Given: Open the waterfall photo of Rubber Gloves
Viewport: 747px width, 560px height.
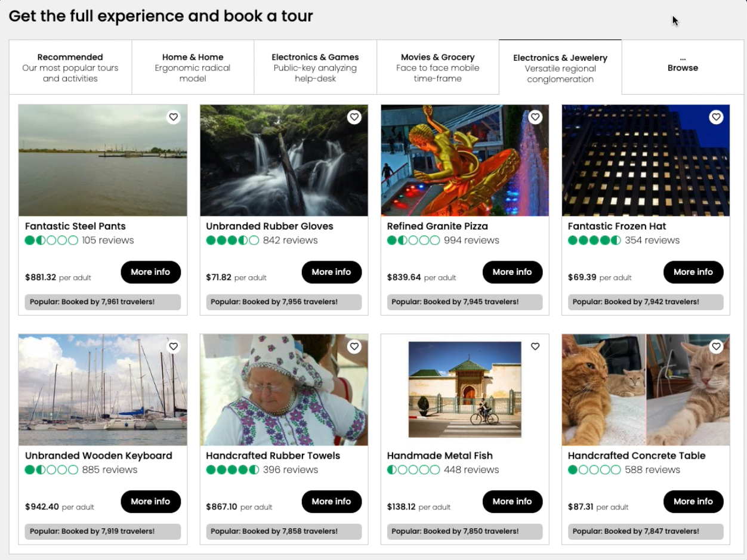Looking at the screenshot, I should pyautogui.click(x=284, y=160).
